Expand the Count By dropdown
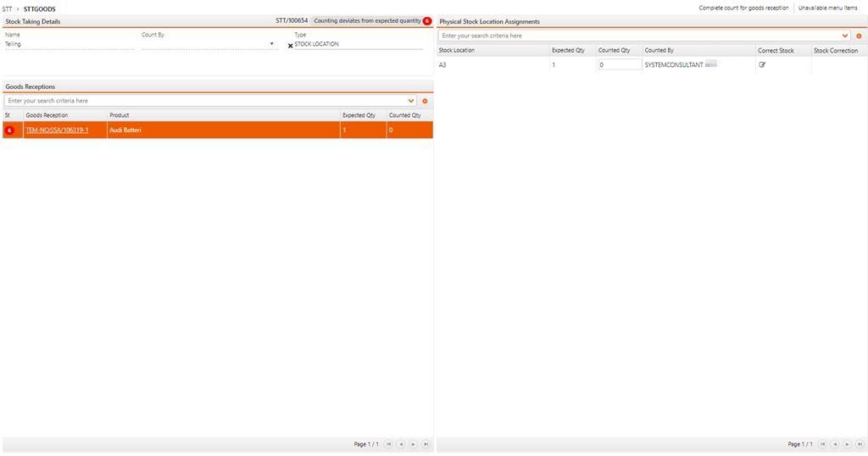Viewport: 868px width, 456px height. pos(272,44)
